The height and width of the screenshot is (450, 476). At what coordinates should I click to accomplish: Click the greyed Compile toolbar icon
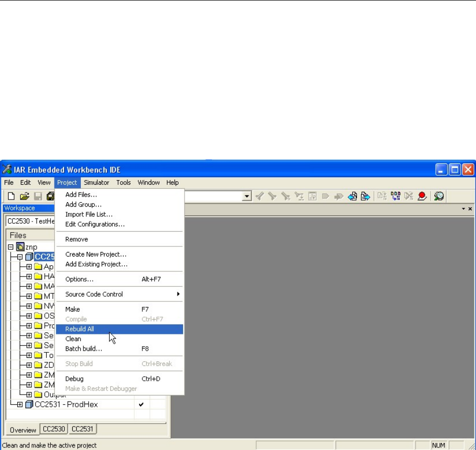tap(382, 196)
